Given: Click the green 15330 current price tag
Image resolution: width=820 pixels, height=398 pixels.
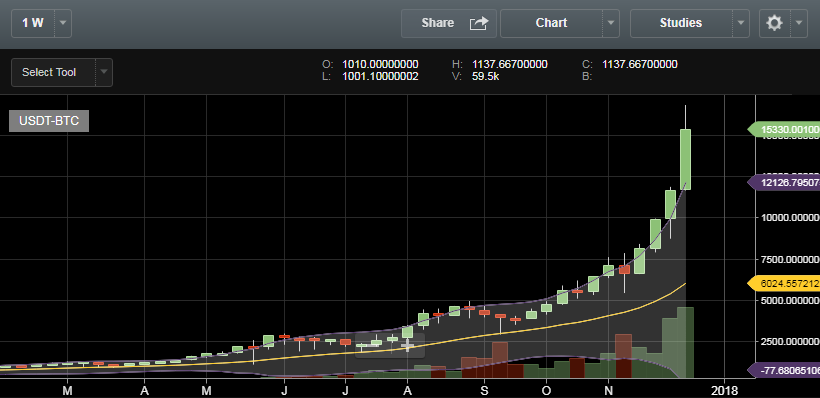Looking at the screenshot, I should tap(785, 129).
